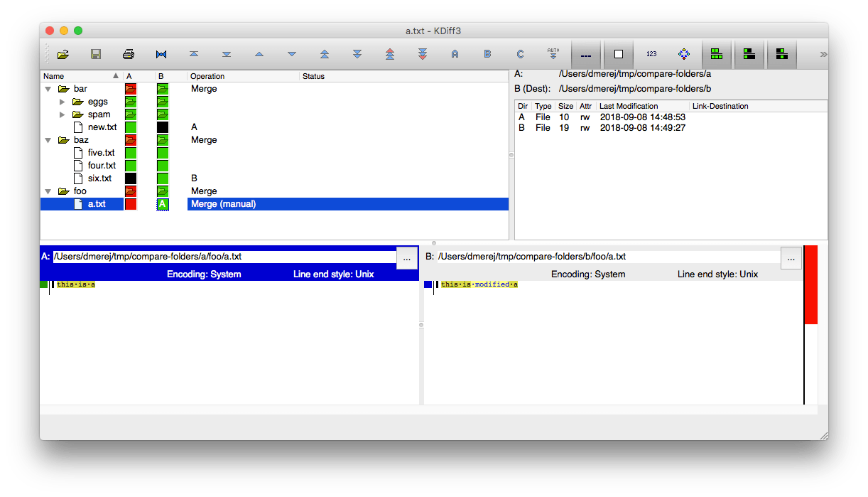Open file browser for pane B
This screenshot has width=868, height=497.
pyautogui.click(x=791, y=258)
